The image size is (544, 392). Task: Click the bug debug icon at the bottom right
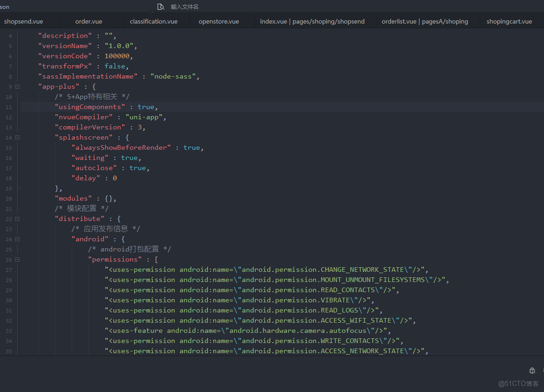tap(532, 371)
